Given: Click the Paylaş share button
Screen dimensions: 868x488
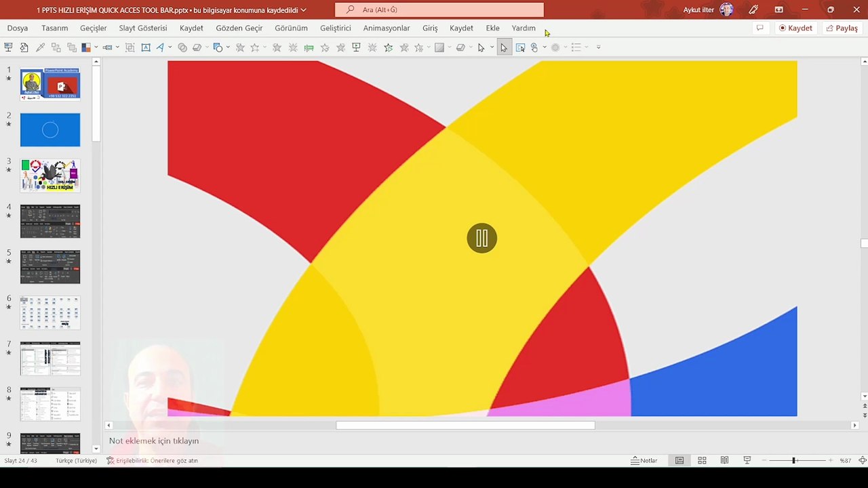Looking at the screenshot, I should (x=842, y=28).
